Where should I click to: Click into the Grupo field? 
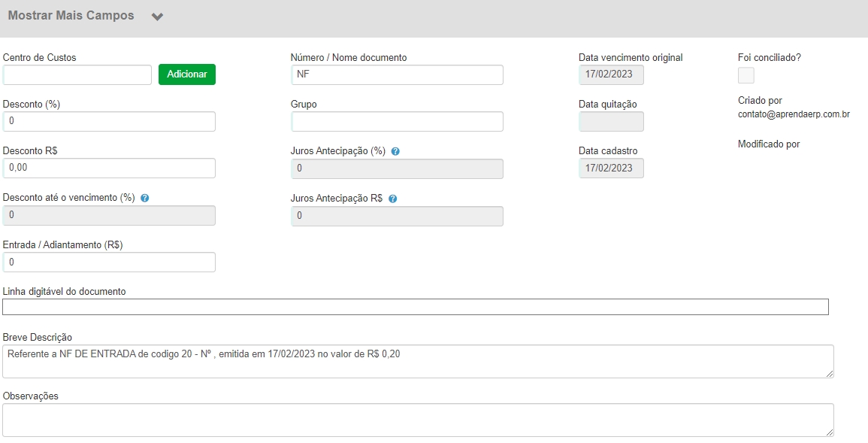[397, 122]
